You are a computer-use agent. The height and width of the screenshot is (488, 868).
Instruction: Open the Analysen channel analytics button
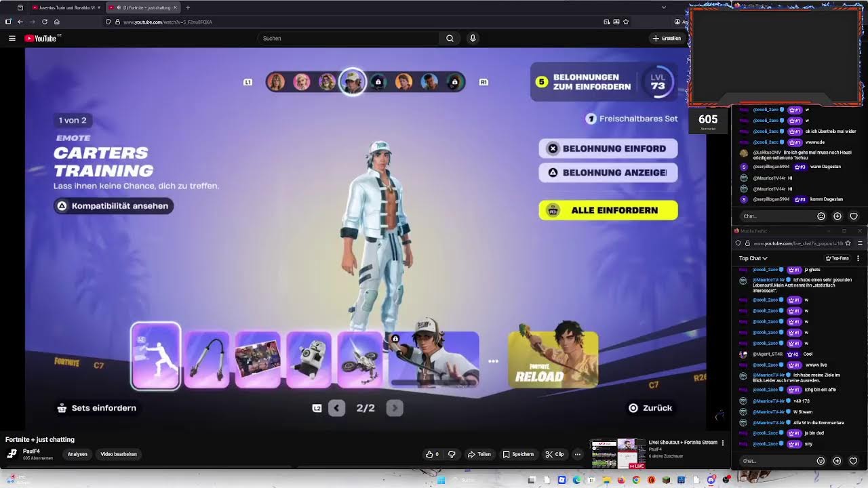tap(77, 454)
